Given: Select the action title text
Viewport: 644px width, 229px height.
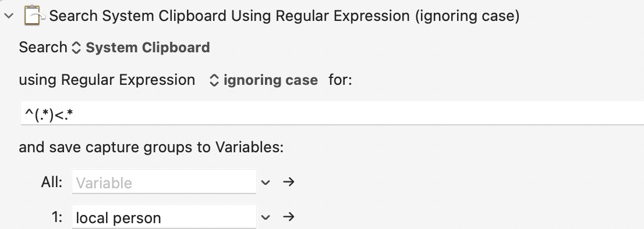Looking at the screenshot, I should [284, 16].
